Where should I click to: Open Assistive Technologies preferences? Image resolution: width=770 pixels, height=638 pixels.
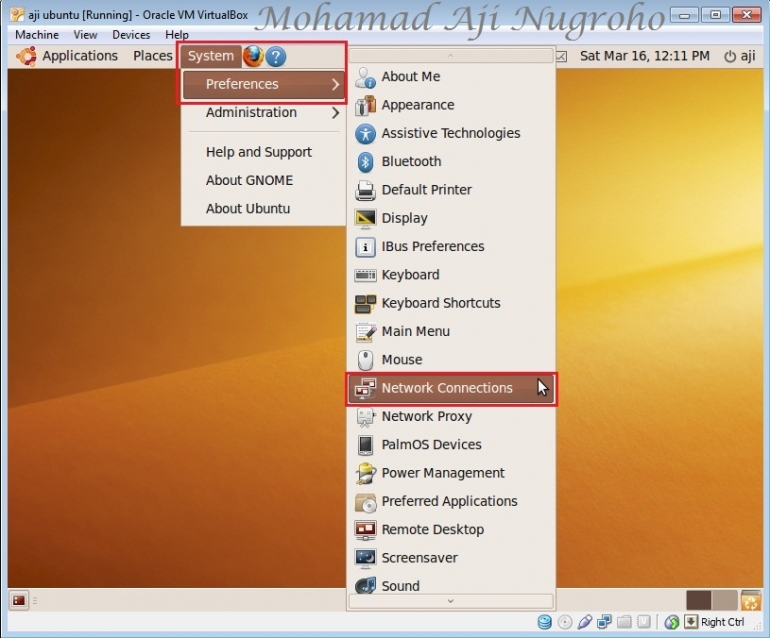pos(451,133)
